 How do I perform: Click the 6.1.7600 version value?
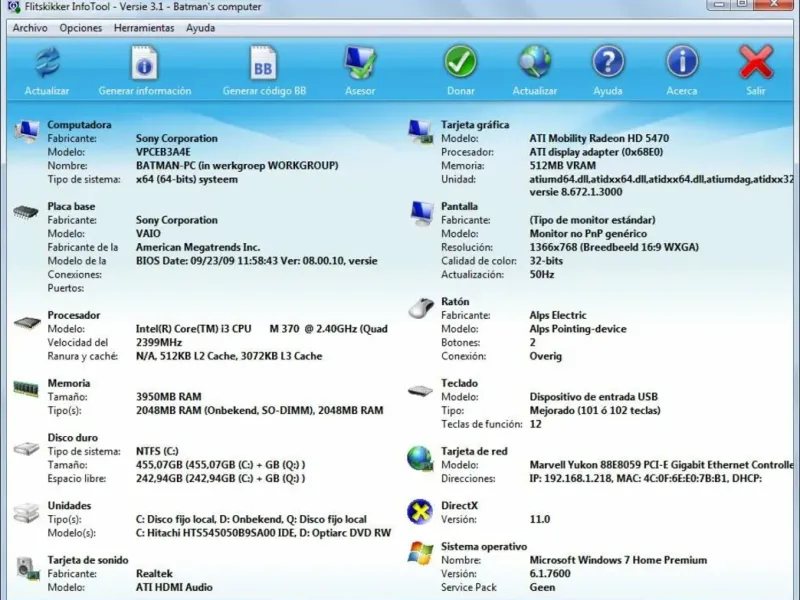(x=549, y=574)
